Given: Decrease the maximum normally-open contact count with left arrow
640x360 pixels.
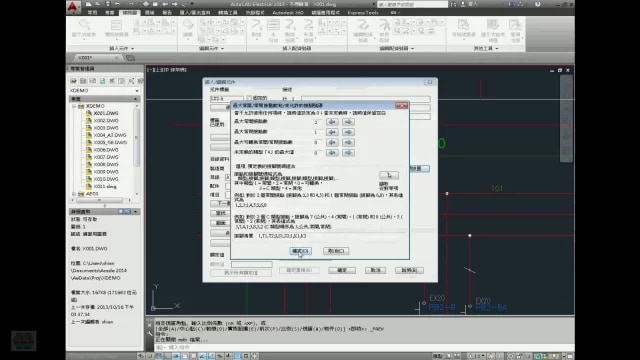Looking at the screenshot, I should tap(332, 122).
